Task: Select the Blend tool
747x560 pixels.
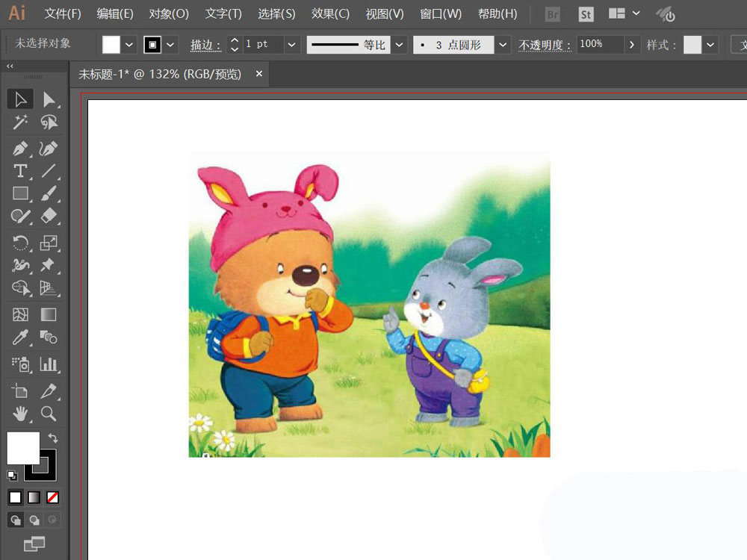Action: (x=49, y=337)
